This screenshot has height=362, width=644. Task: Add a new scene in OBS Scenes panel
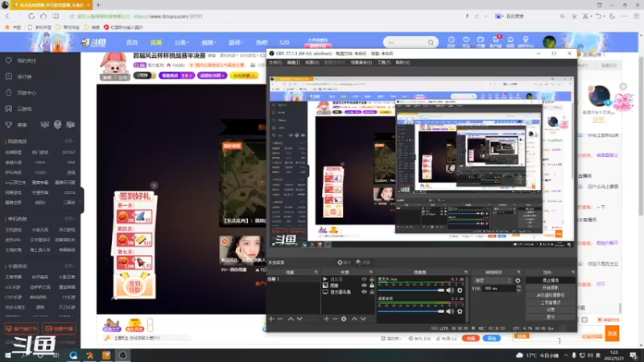pos(271,319)
